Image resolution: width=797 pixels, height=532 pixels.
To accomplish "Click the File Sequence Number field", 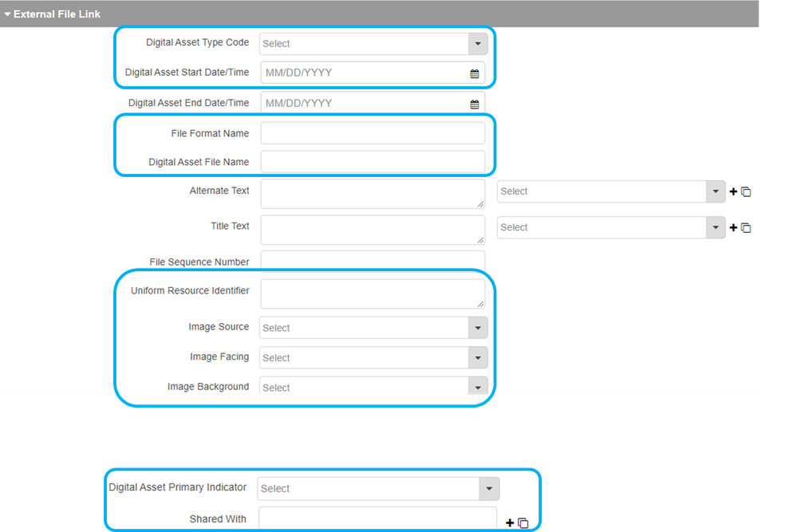I will (373, 261).
